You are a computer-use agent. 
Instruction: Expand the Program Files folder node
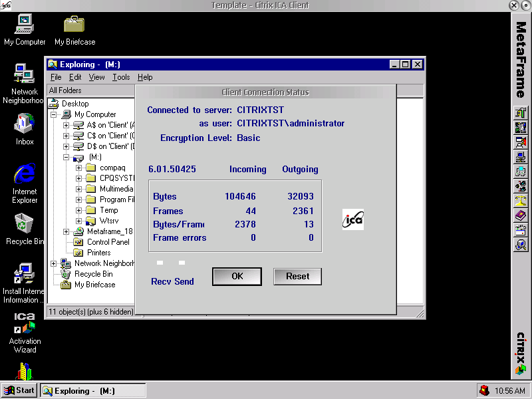[78, 200]
